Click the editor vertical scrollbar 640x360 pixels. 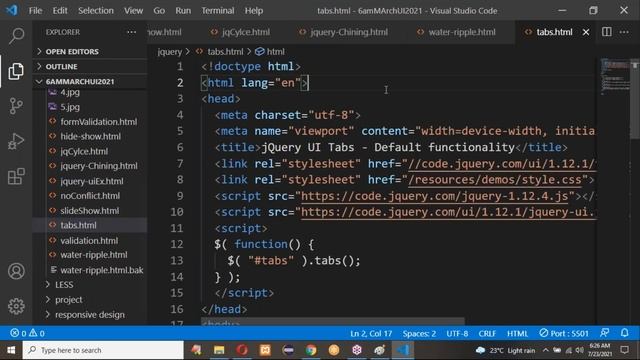pyautogui.click(x=635, y=100)
